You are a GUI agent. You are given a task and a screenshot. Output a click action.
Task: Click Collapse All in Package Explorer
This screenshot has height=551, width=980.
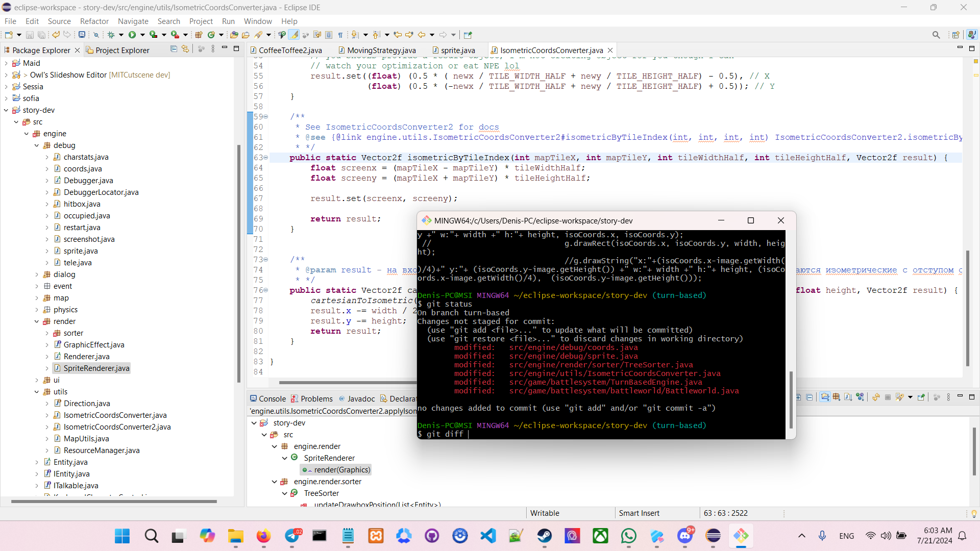pyautogui.click(x=174, y=49)
